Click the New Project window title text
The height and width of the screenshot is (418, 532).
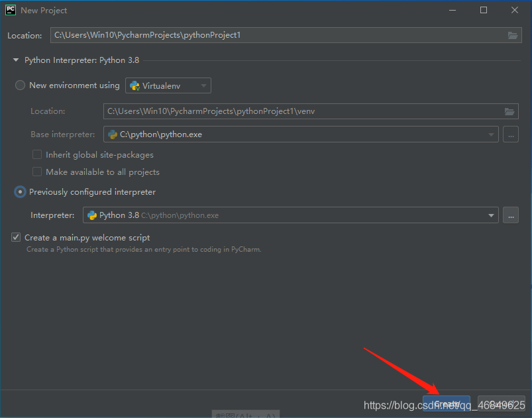[44, 11]
